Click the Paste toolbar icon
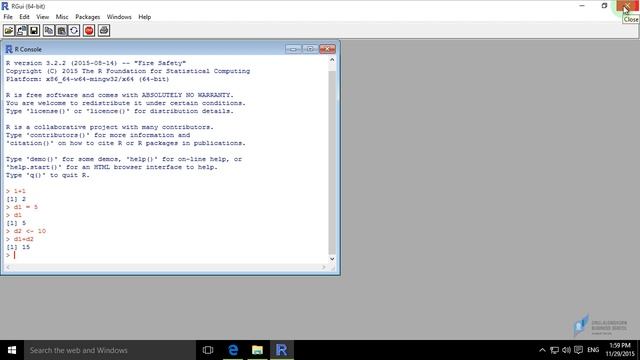This screenshot has height=360, width=640. pyautogui.click(x=62, y=31)
